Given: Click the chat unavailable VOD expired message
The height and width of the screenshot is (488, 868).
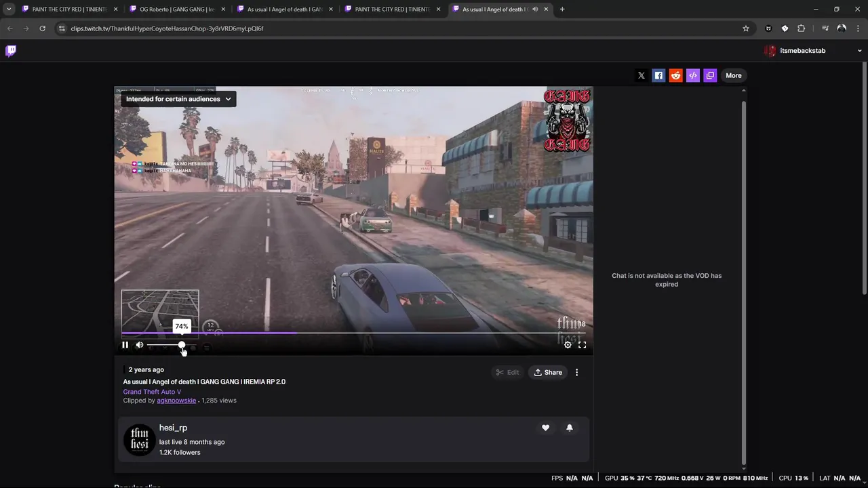Looking at the screenshot, I should click(667, 280).
